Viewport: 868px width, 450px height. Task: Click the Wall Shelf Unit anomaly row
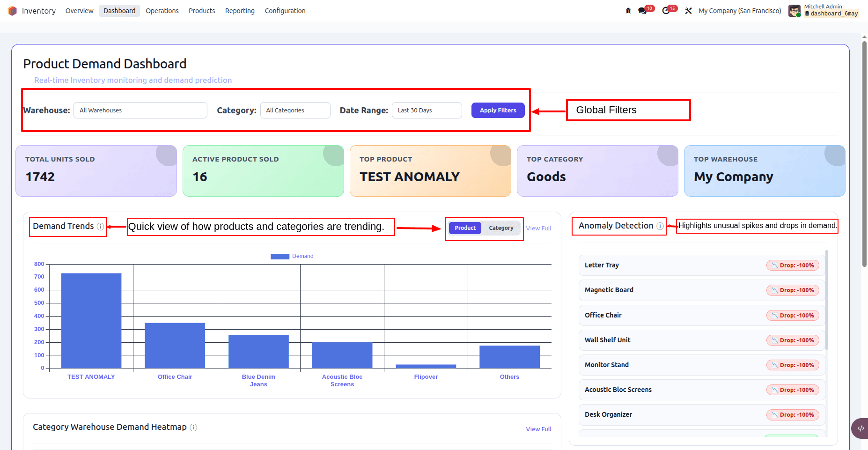pos(701,340)
